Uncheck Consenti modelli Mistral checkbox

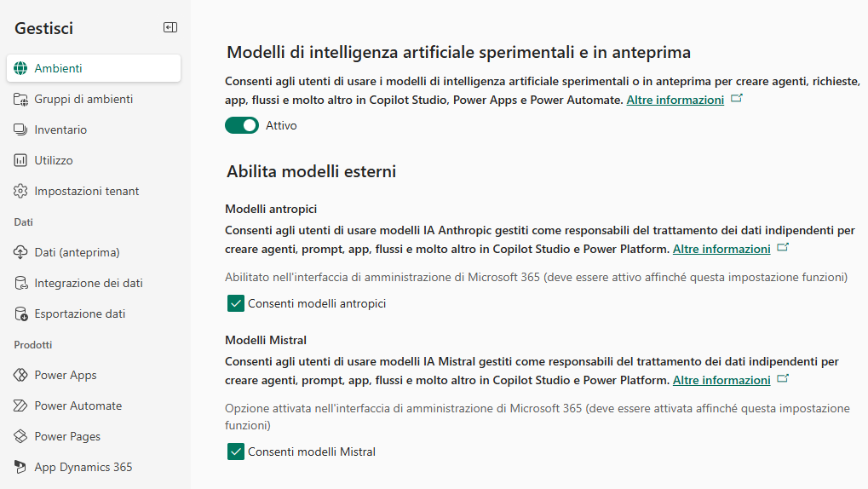(236, 452)
